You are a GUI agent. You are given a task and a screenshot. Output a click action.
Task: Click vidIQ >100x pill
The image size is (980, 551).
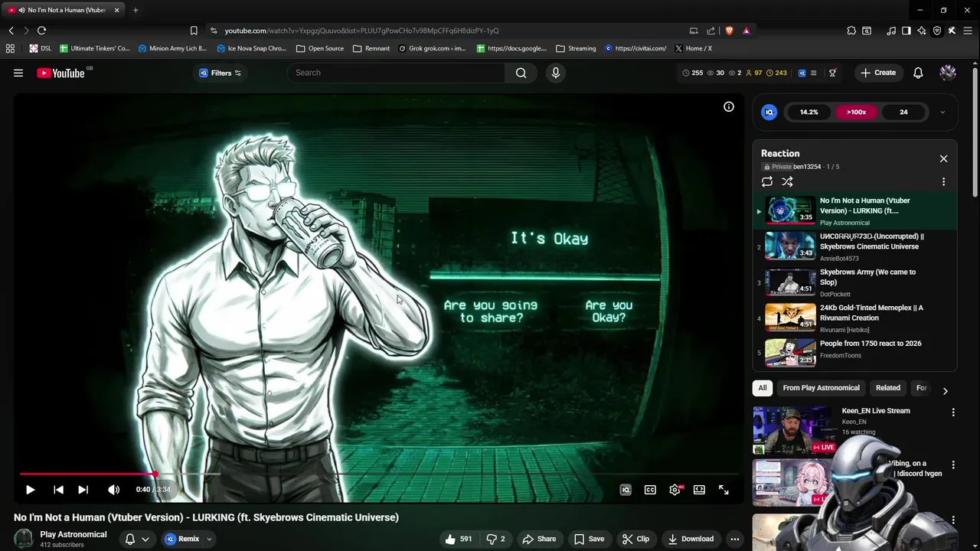tap(856, 112)
